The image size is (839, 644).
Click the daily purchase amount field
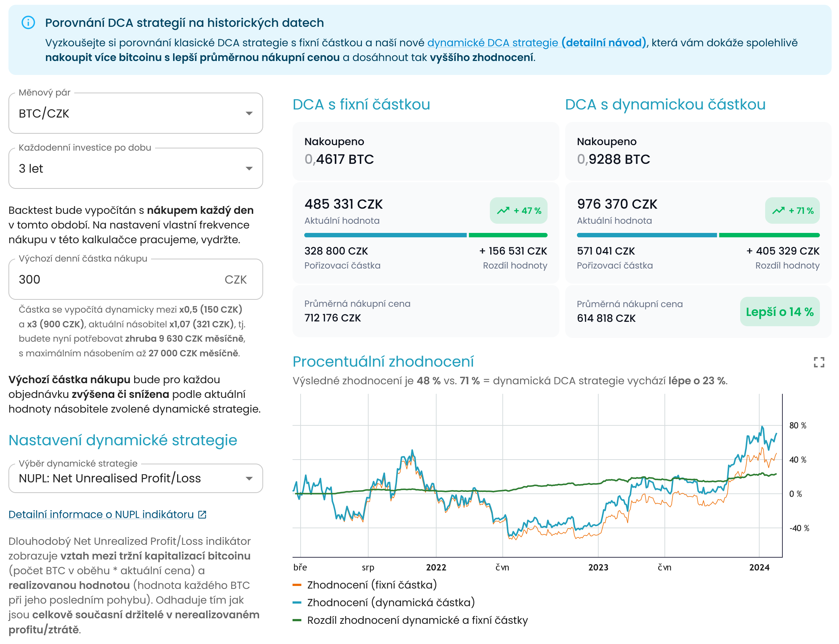click(x=136, y=279)
